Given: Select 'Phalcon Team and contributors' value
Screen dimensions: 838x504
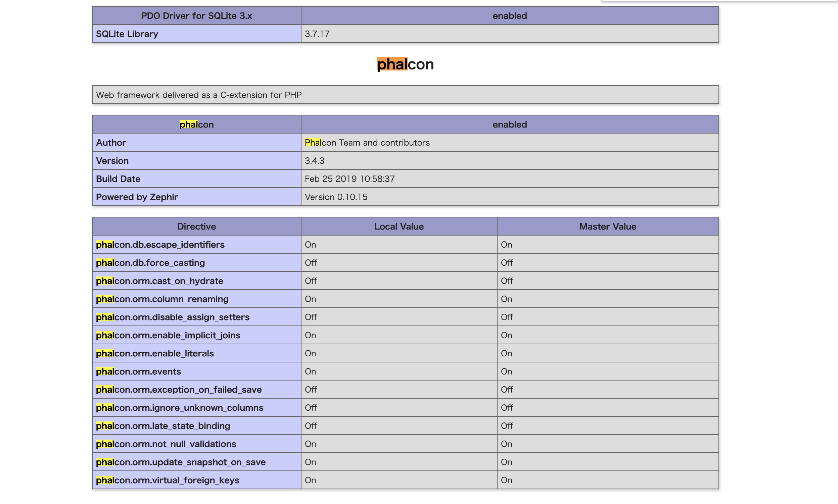Looking at the screenshot, I should pos(367,142).
